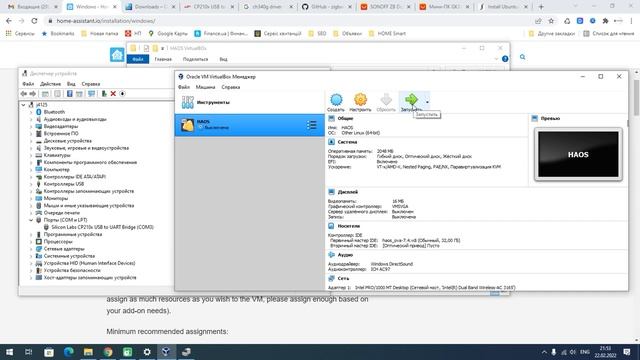Screen dimensions: 640x360
Task: Collapse the Порты (COM и LPT) node
Action: pyautogui.click(x=31, y=220)
